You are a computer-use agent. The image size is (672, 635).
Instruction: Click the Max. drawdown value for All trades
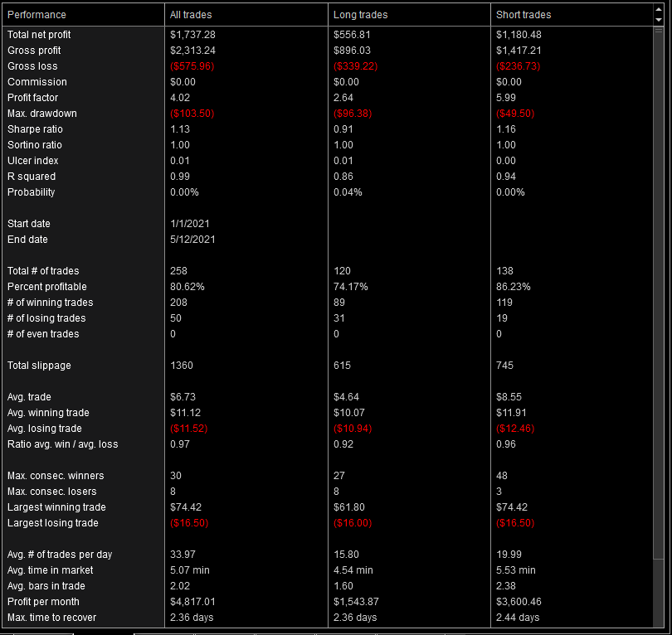(192, 114)
